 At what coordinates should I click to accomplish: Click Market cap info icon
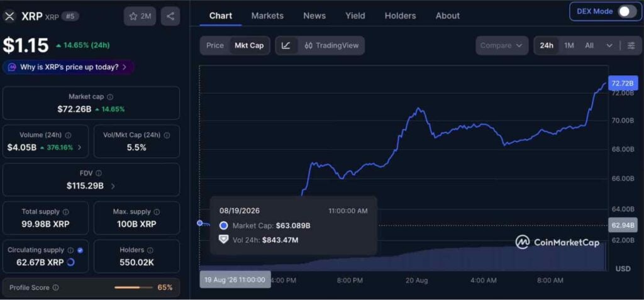(110, 97)
